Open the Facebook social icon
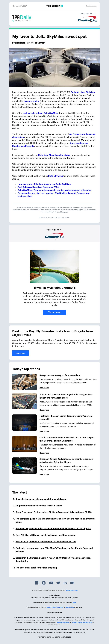The image size is (109, 644). [37, 583]
